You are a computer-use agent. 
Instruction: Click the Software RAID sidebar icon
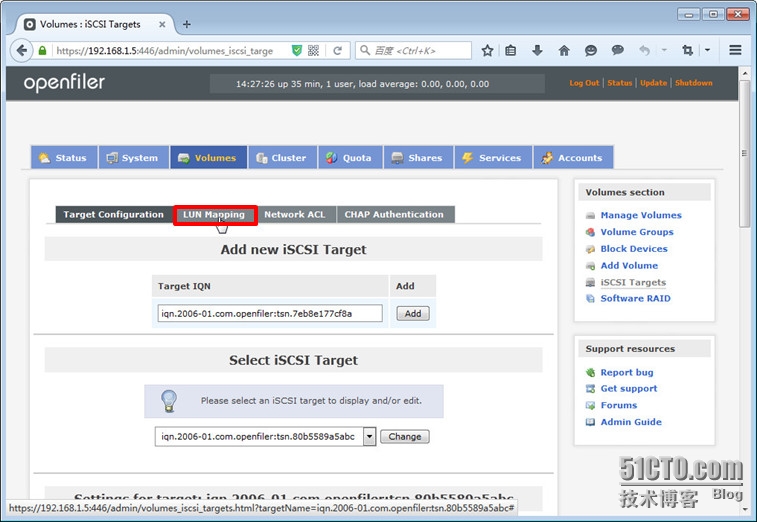pos(590,298)
